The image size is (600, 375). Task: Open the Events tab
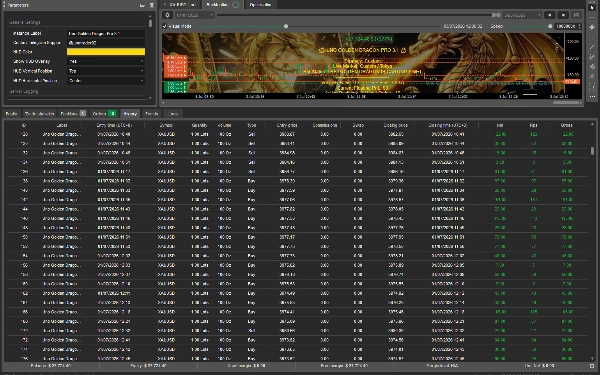[x=152, y=114]
